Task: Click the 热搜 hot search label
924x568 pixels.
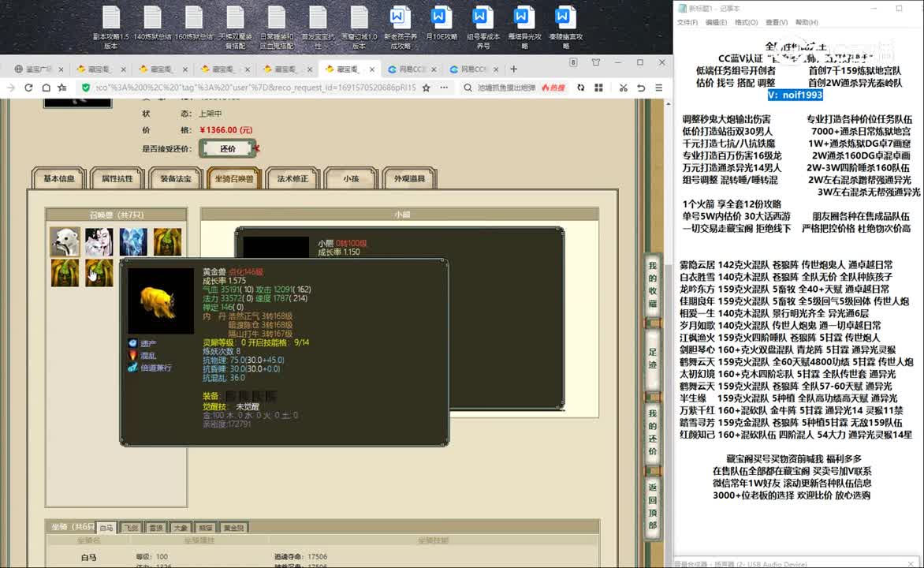Action: tap(553, 88)
